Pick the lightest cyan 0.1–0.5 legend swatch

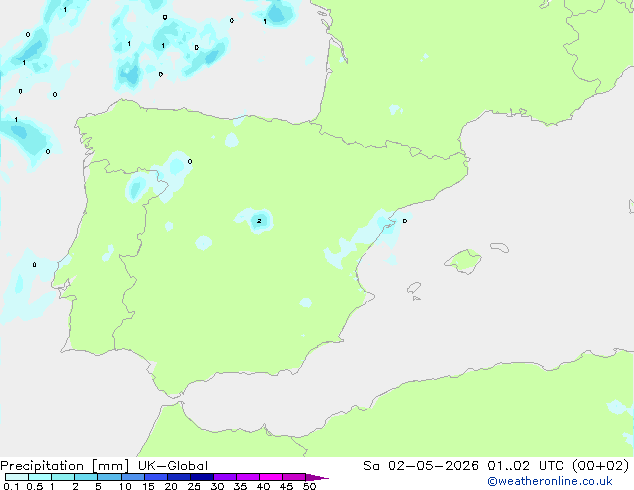(17, 477)
